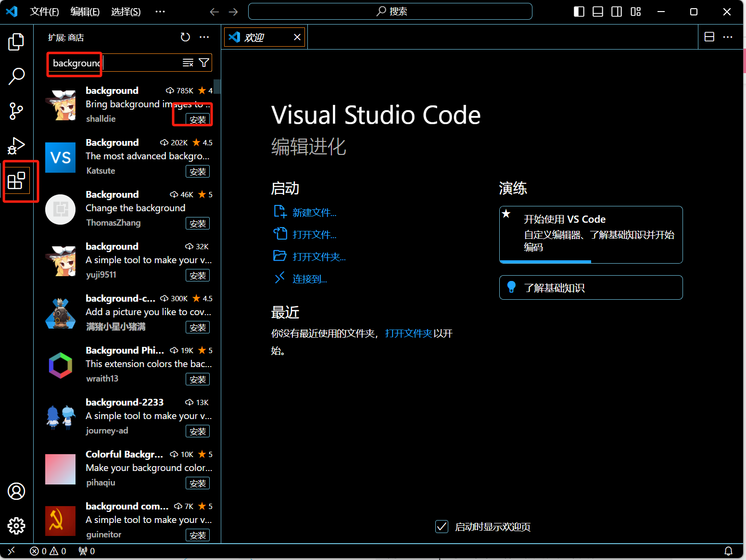Install guineitor background extension
746x560 pixels.
(x=198, y=535)
